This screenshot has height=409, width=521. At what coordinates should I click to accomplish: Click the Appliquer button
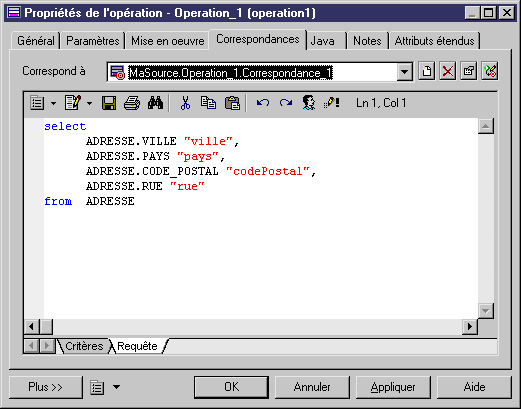click(x=393, y=387)
